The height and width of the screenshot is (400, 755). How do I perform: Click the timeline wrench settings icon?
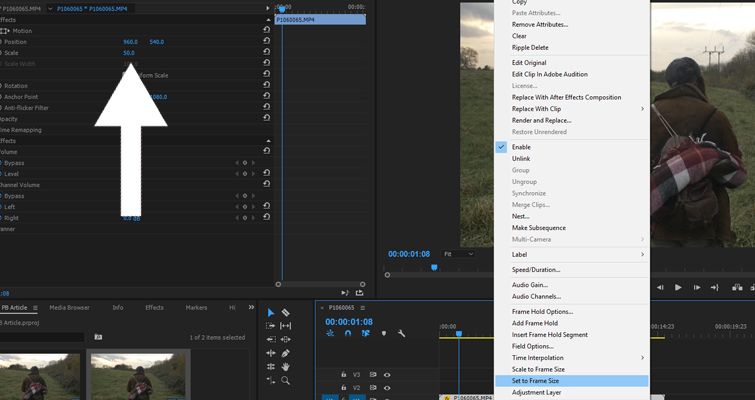tap(401, 334)
